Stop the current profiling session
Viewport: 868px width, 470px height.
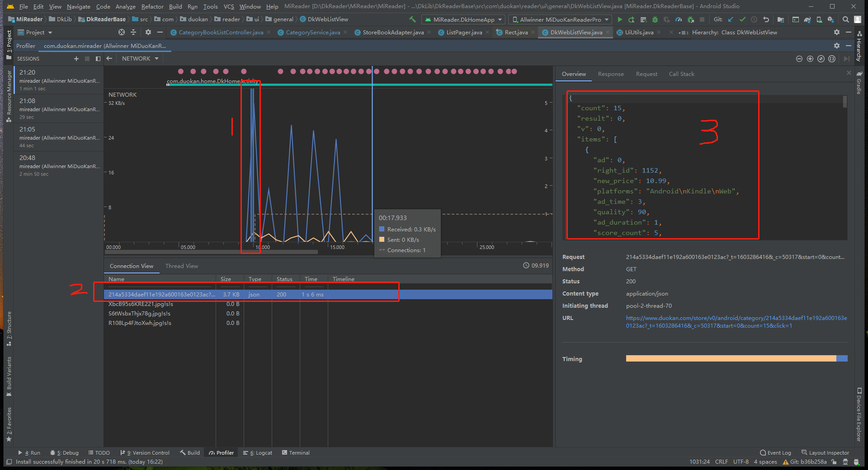tap(87, 59)
